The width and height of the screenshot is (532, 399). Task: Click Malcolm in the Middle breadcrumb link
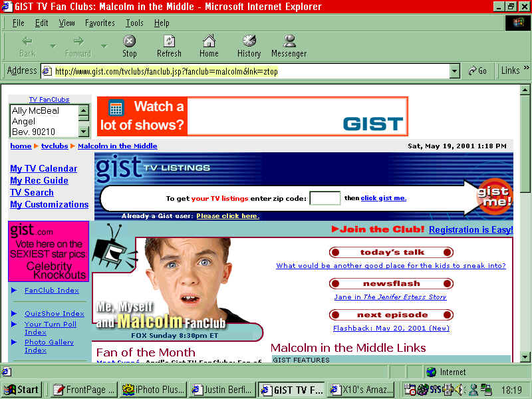(118, 146)
